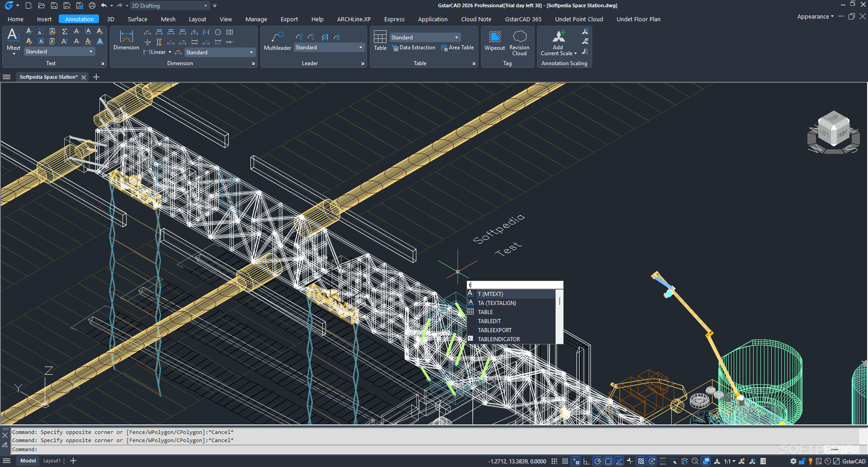Screen dimensions: 868x467
Task: Expand the Text panel dialog launcher arrow
Action: click(103, 64)
